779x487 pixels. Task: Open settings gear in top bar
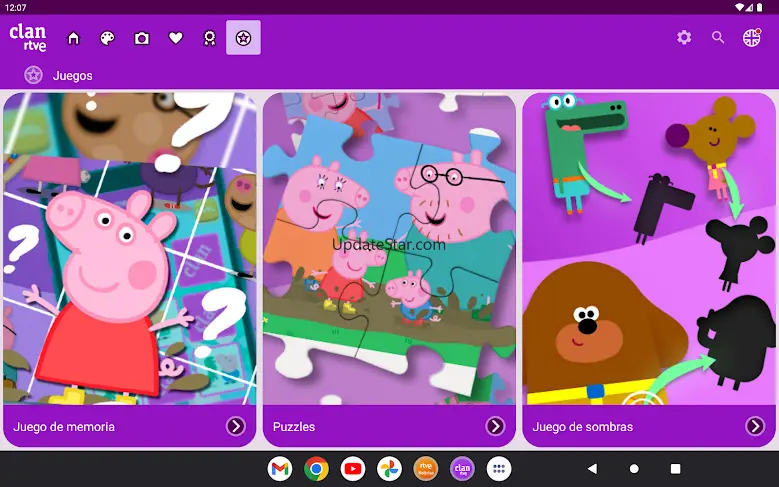click(684, 37)
